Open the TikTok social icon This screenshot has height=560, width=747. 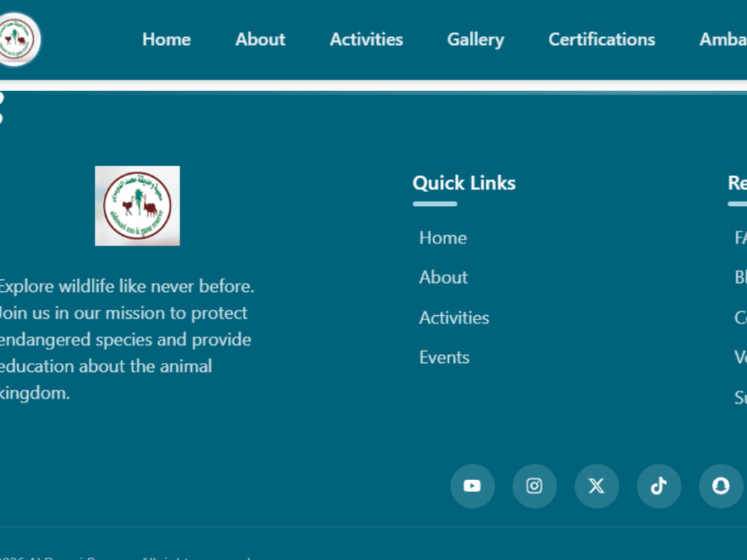(659, 486)
